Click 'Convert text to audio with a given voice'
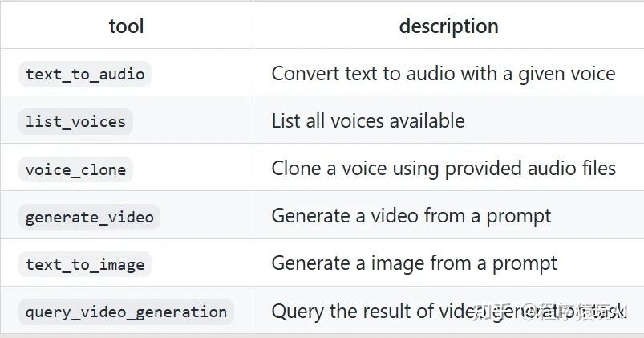644x338 pixels. coord(443,74)
